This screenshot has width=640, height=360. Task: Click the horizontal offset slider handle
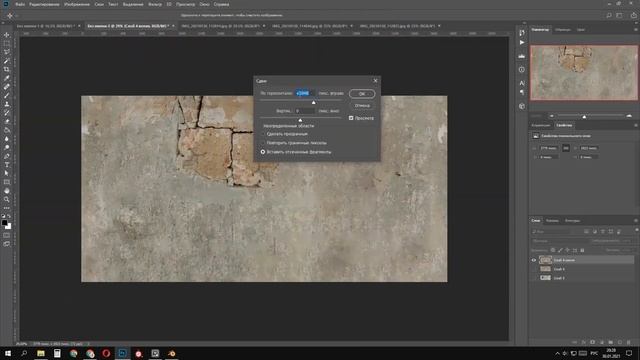tap(313, 102)
